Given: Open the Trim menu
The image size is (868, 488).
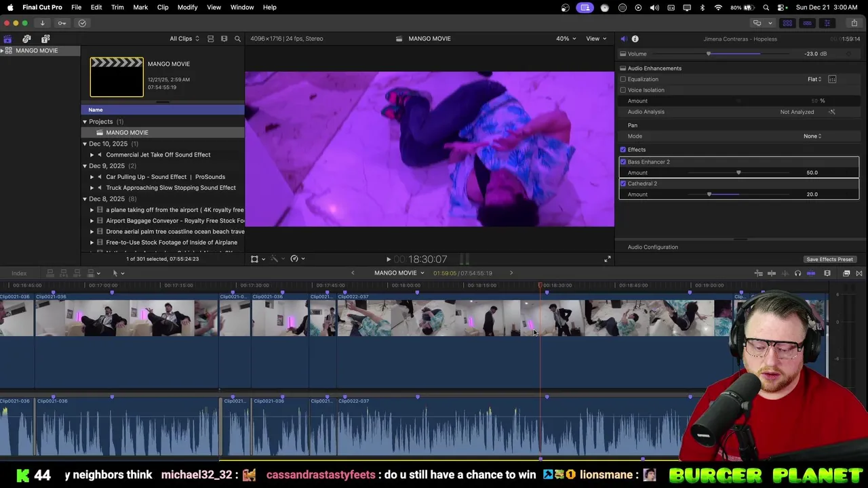Looking at the screenshot, I should click(117, 7).
